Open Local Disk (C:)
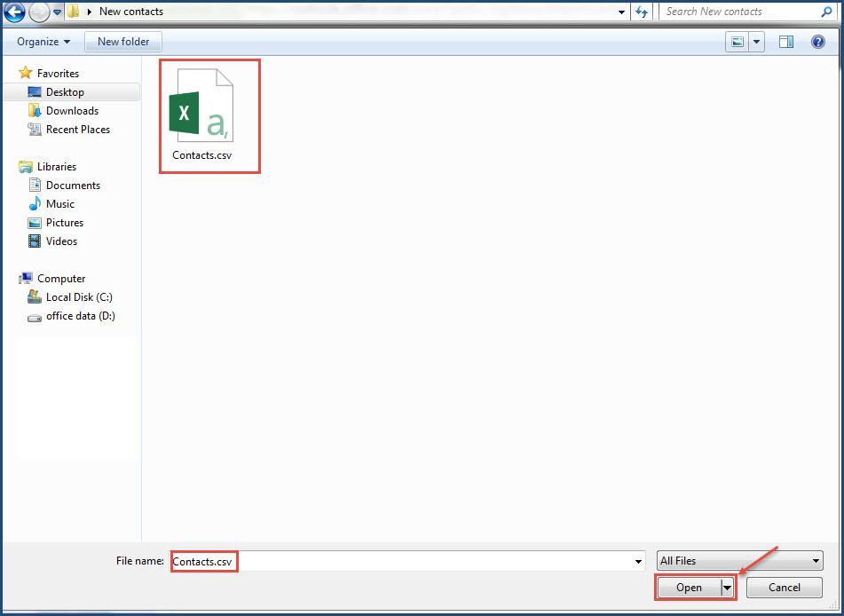Viewport: 844px width, 616px height. 79,297
